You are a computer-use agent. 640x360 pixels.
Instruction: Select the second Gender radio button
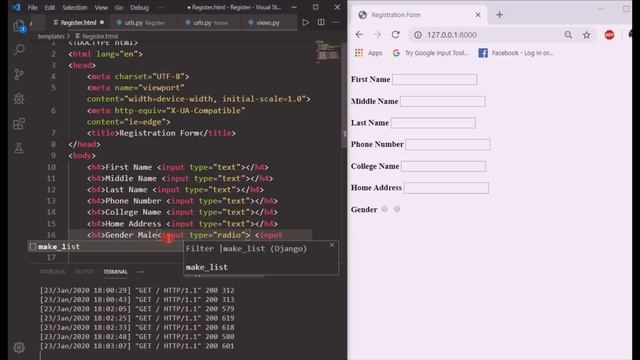point(397,209)
